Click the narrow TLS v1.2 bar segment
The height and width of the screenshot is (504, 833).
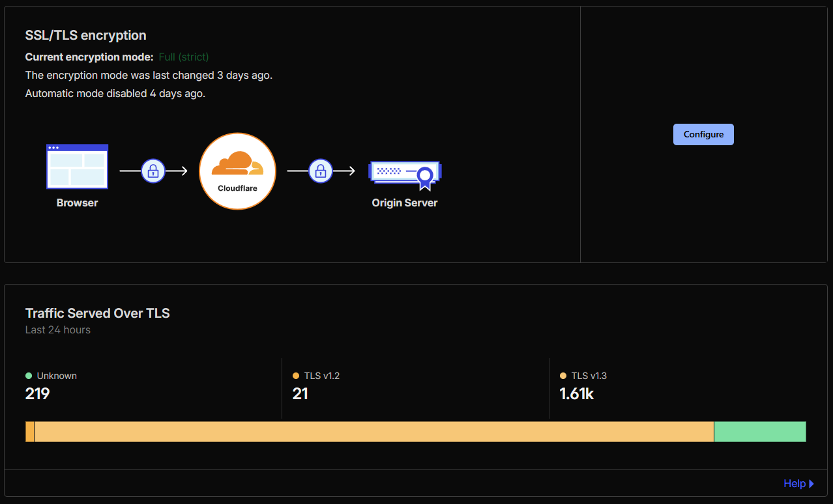(29, 432)
